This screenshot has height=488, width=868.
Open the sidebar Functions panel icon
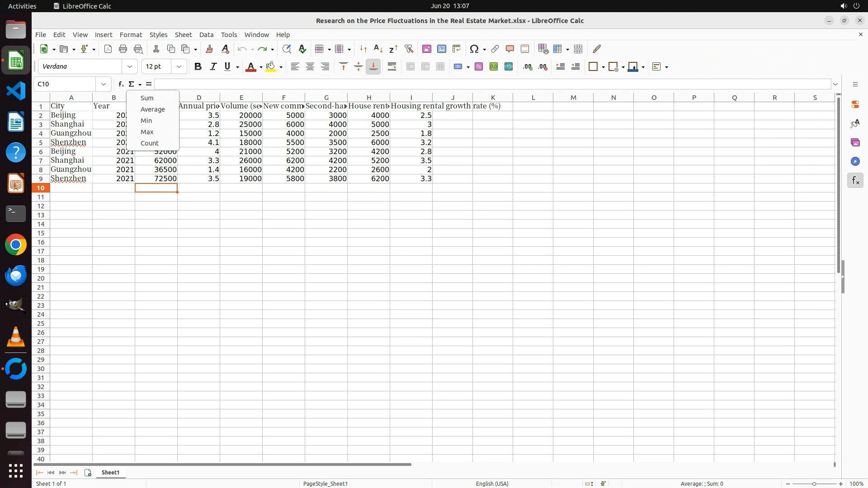tap(855, 181)
